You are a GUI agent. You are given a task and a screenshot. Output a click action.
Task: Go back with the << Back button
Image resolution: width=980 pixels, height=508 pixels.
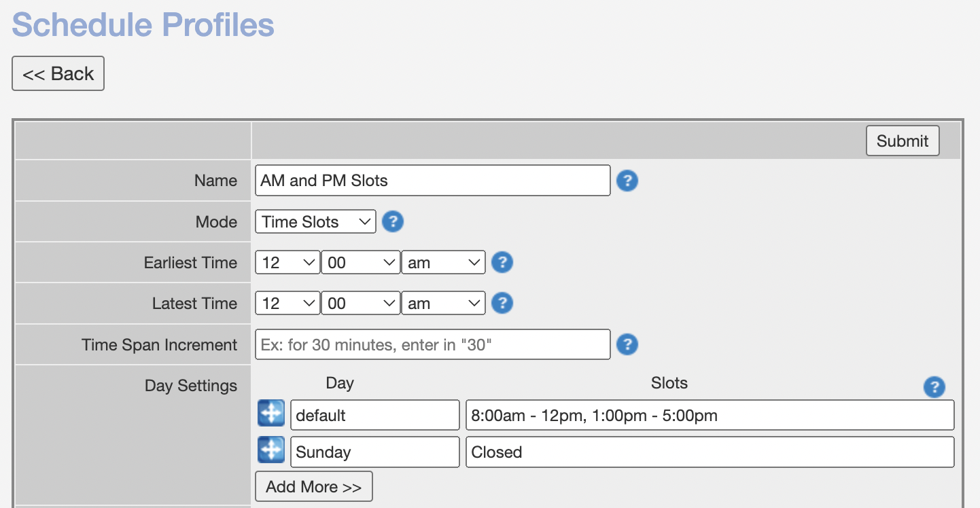[58, 73]
